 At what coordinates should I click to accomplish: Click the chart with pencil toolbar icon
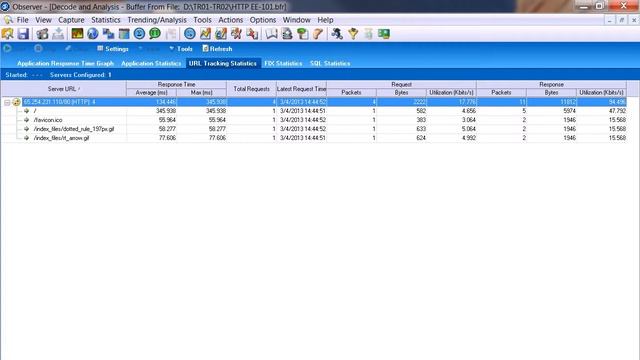point(221,34)
